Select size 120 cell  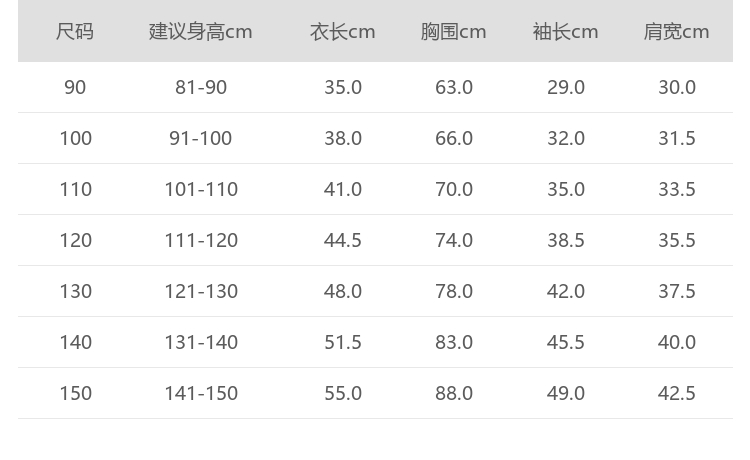point(75,241)
